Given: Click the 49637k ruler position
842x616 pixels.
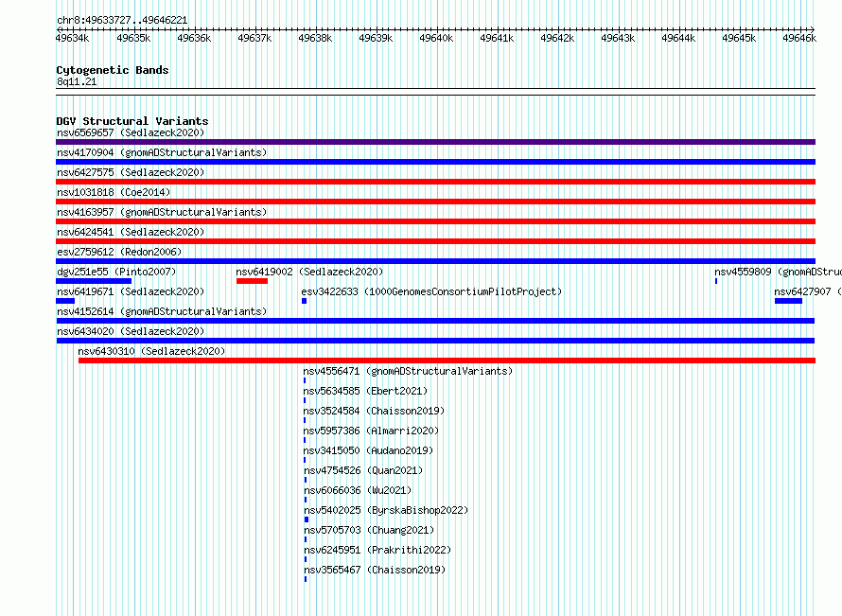Looking at the screenshot, I should point(254,38).
